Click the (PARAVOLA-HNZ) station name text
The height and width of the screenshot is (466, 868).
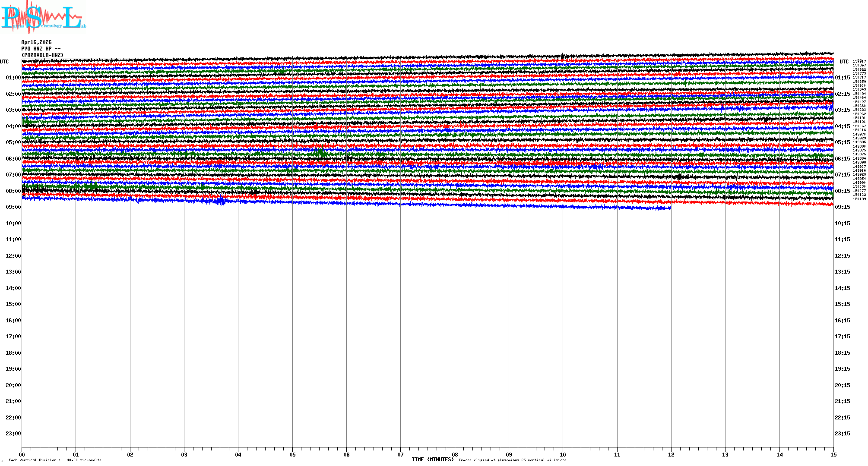(42, 55)
